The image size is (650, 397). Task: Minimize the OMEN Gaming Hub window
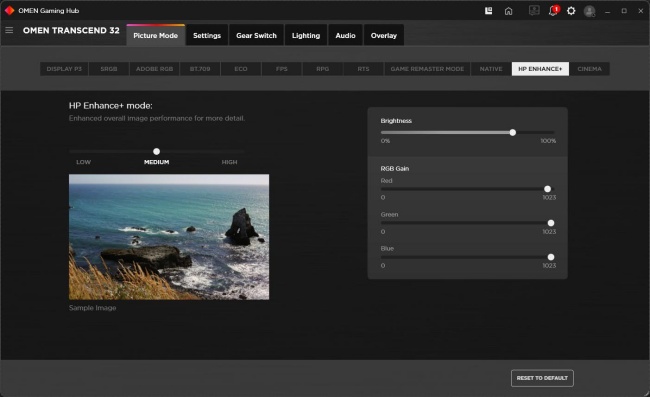pos(607,11)
